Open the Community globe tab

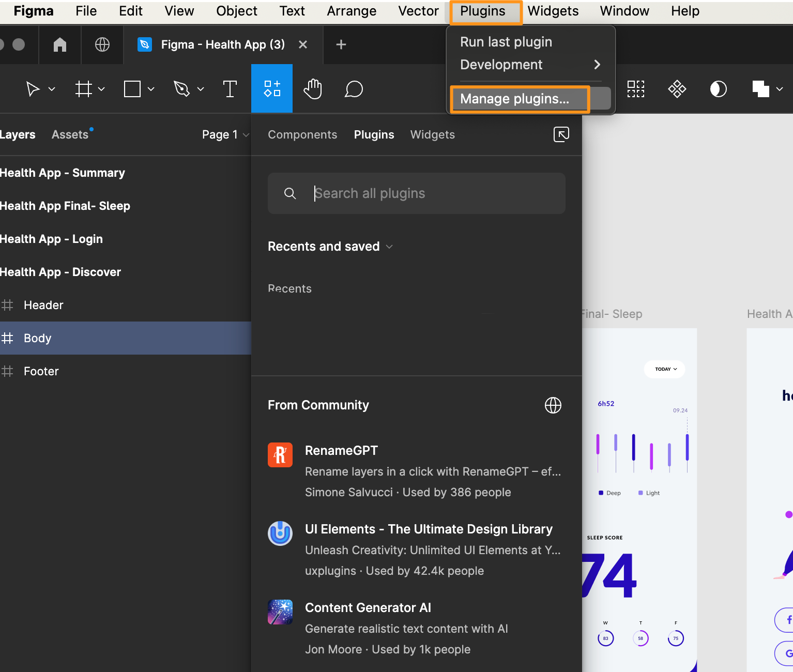pyautogui.click(x=102, y=44)
